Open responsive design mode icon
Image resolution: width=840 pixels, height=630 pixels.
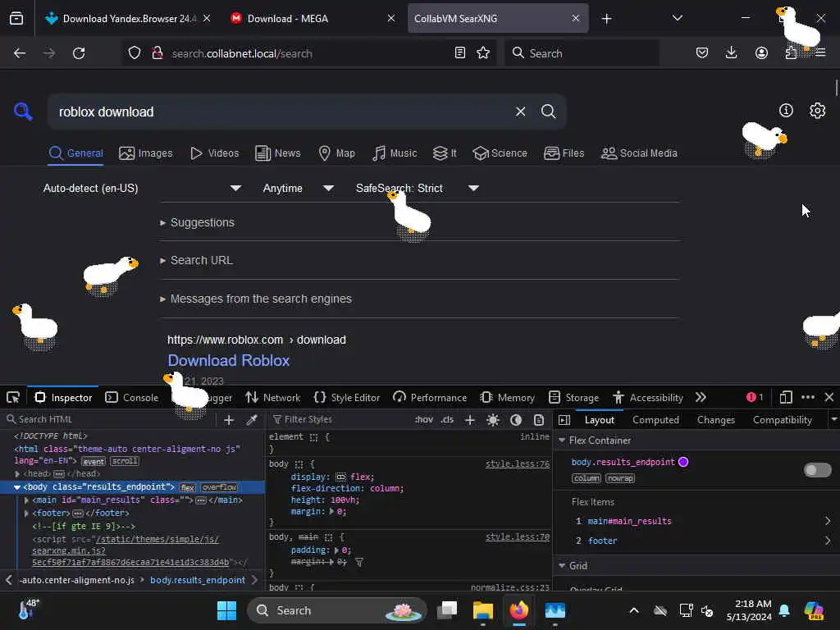[x=786, y=397]
